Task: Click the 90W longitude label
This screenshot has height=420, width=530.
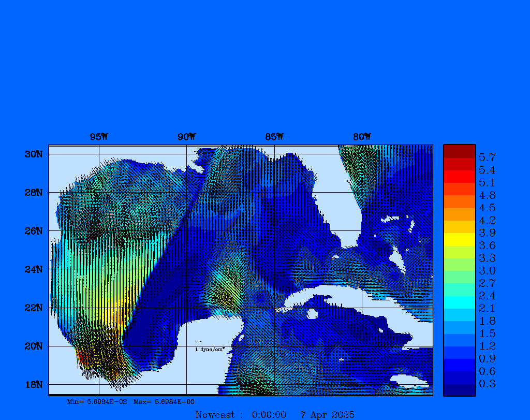Action: click(x=186, y=137)
